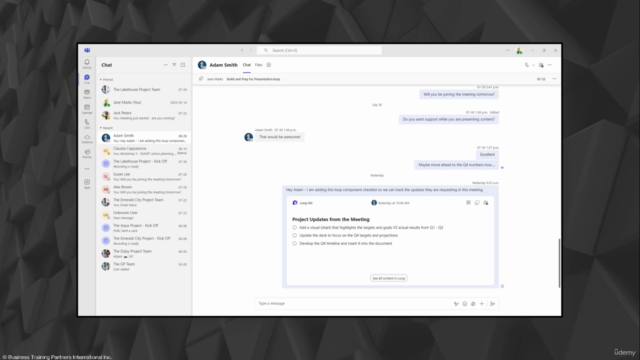Switch to the Files tab

point(258,65)
